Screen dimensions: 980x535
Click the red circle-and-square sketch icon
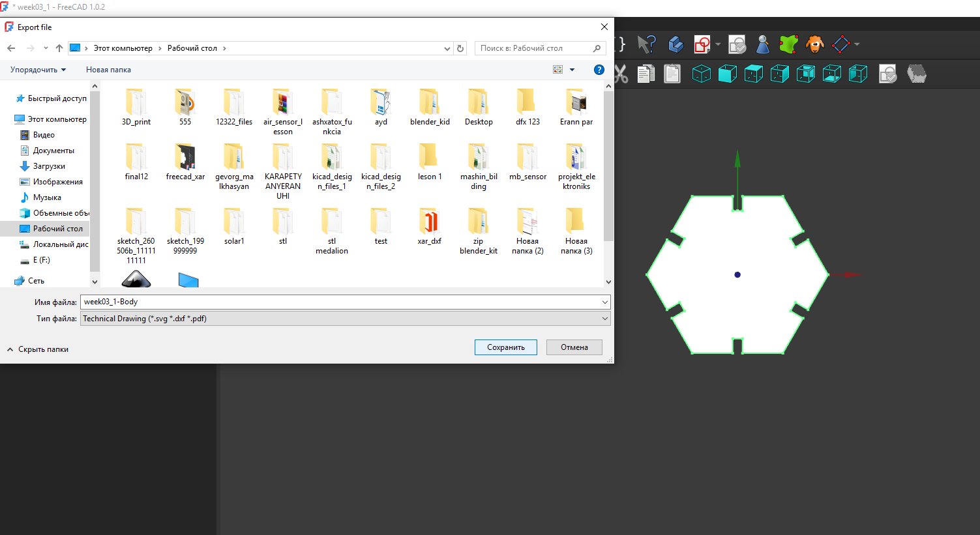[x=702, y=44]
